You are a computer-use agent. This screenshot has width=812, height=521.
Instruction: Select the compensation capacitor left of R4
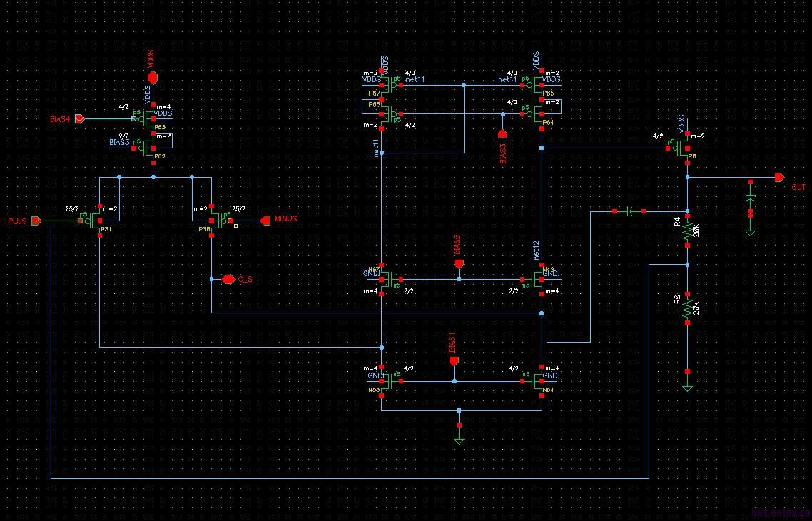click(630, 211)
